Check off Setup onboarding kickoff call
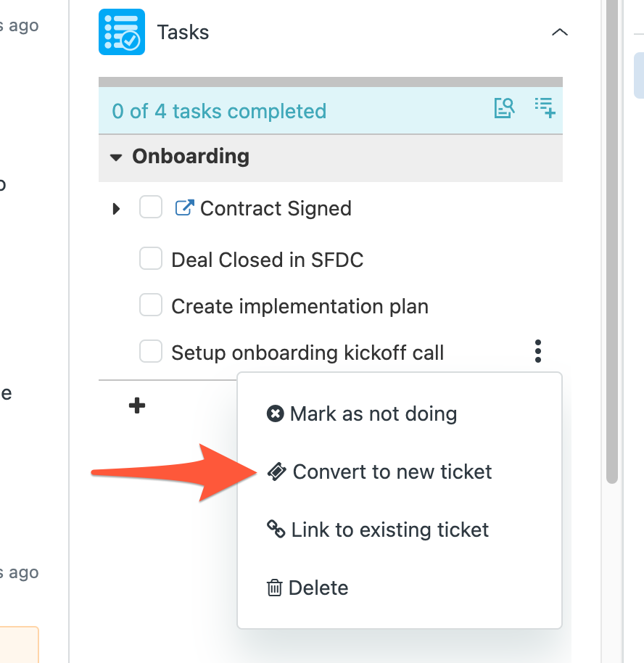 point(151,351)
